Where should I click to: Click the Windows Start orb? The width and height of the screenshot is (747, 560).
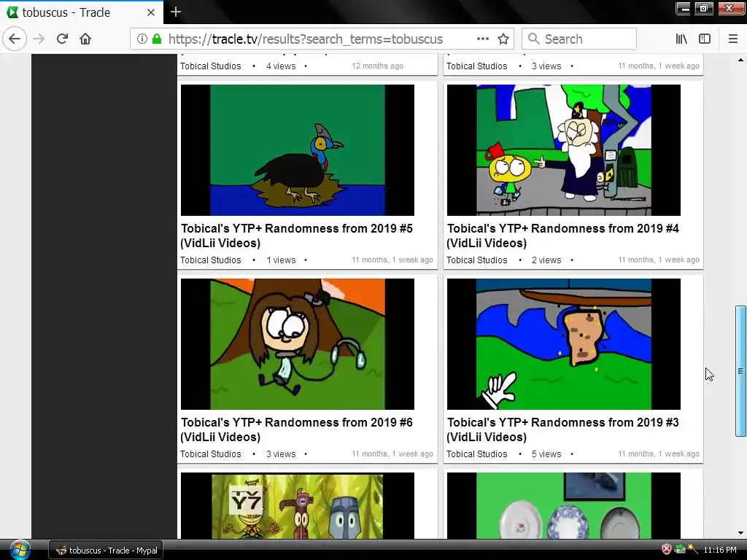tap(20, 550)
